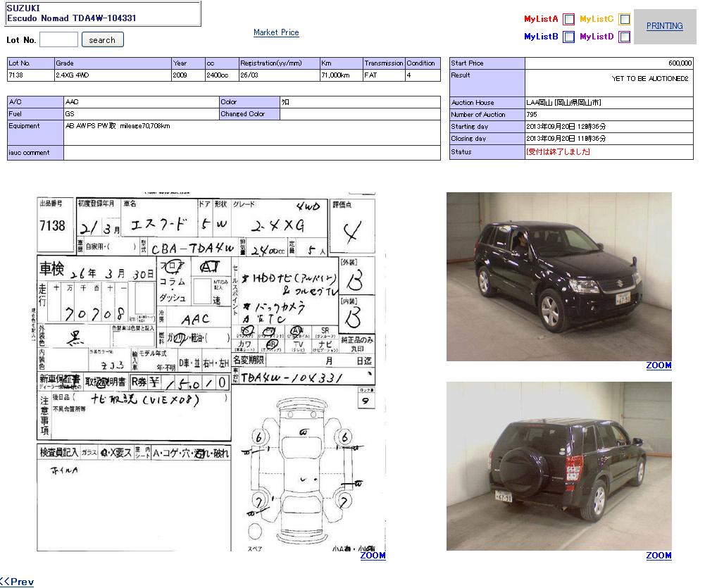Open the rear view car photo
The image size is (705, 588).
click(559, 466)
